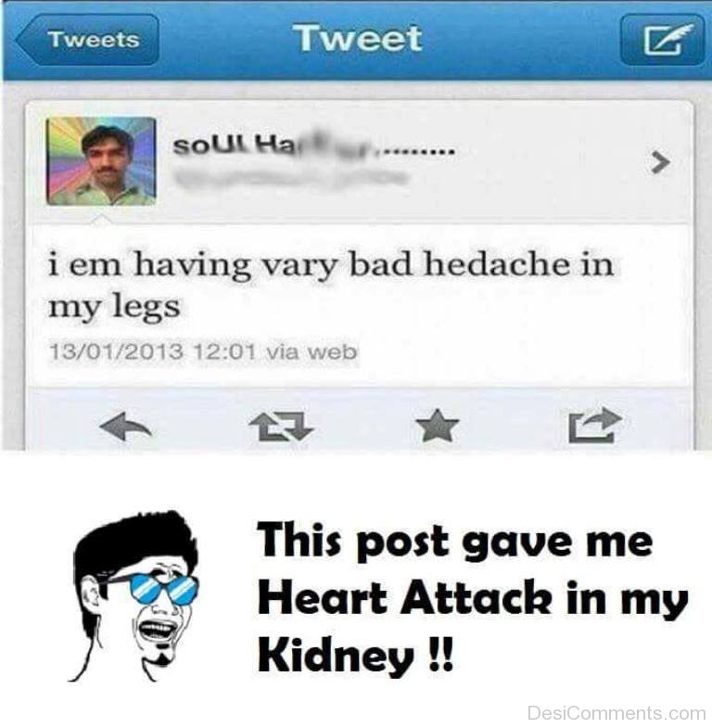
Task: Open the user's profile picture
Action: pos(101,161)
